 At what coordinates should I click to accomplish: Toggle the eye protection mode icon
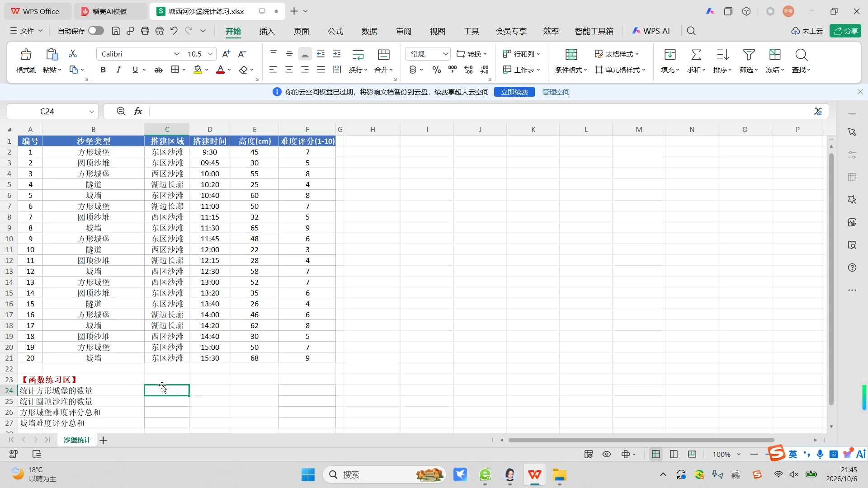tap(607, 454)
